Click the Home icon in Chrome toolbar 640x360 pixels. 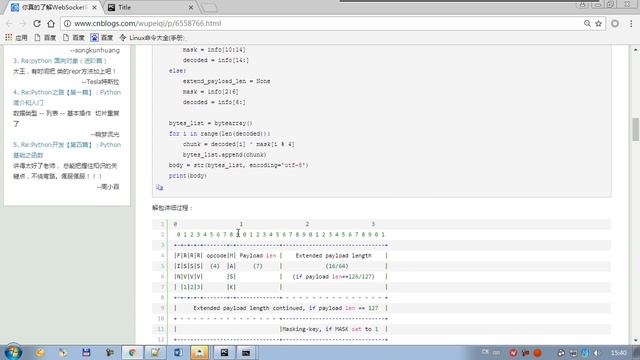pyautogui.click(x=51, y=24)
